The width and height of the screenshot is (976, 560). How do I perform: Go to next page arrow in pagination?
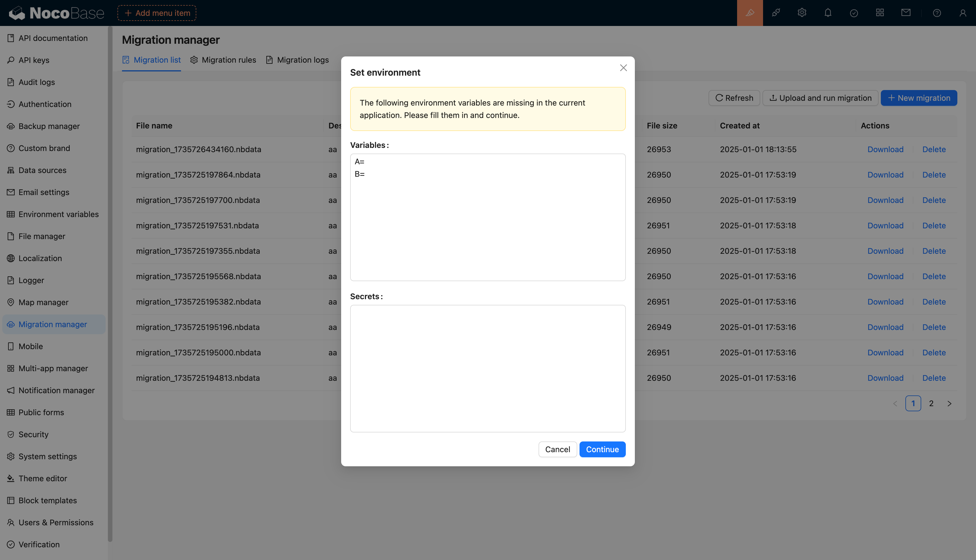(949, 403)
